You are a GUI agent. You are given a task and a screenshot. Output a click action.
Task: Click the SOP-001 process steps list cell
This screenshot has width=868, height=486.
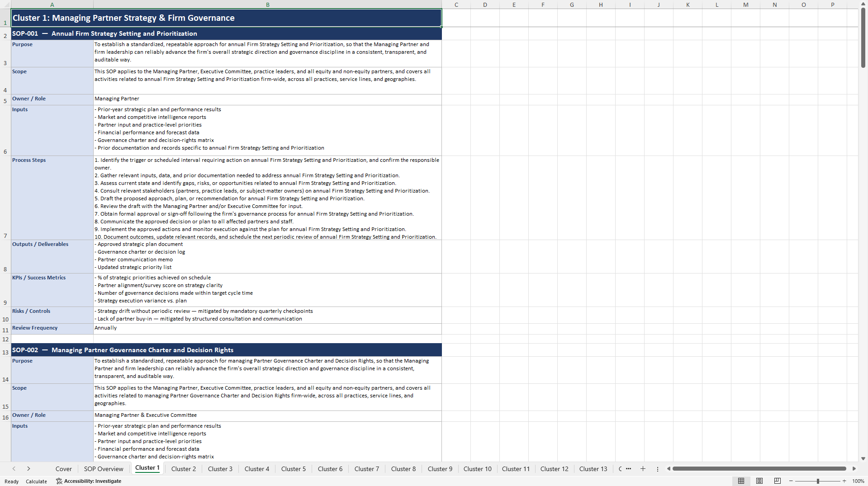(x=267, y=198)
